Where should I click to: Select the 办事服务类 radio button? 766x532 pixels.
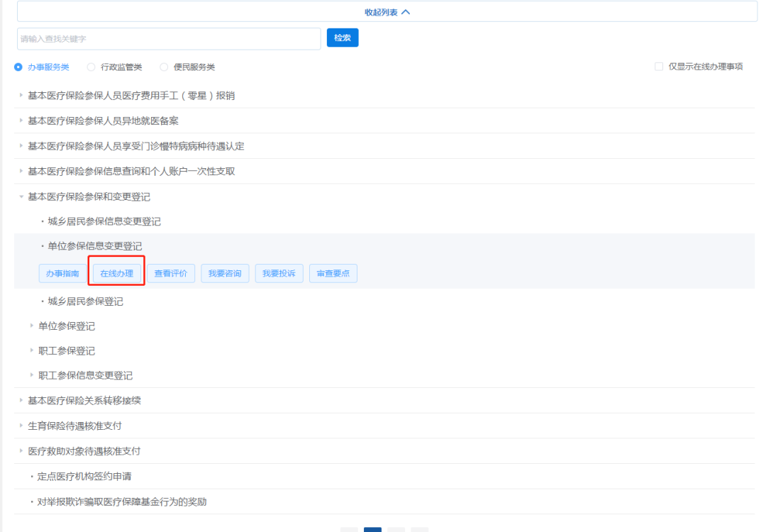tap(18, 67)
